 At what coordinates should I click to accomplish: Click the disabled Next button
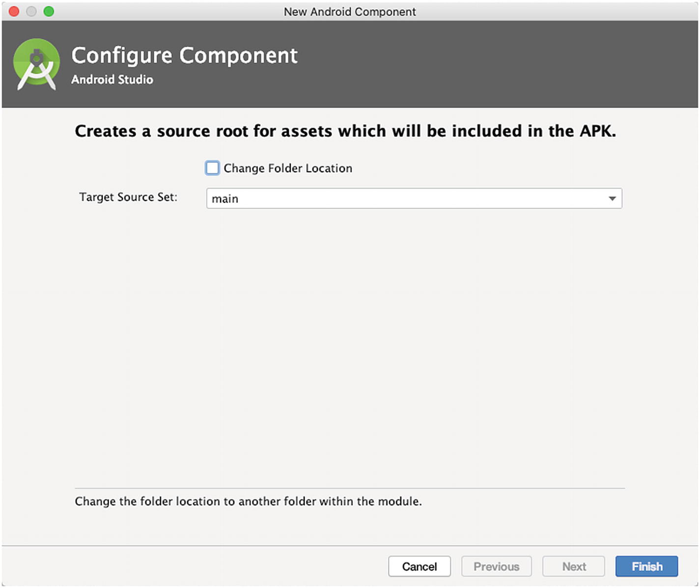574,566
